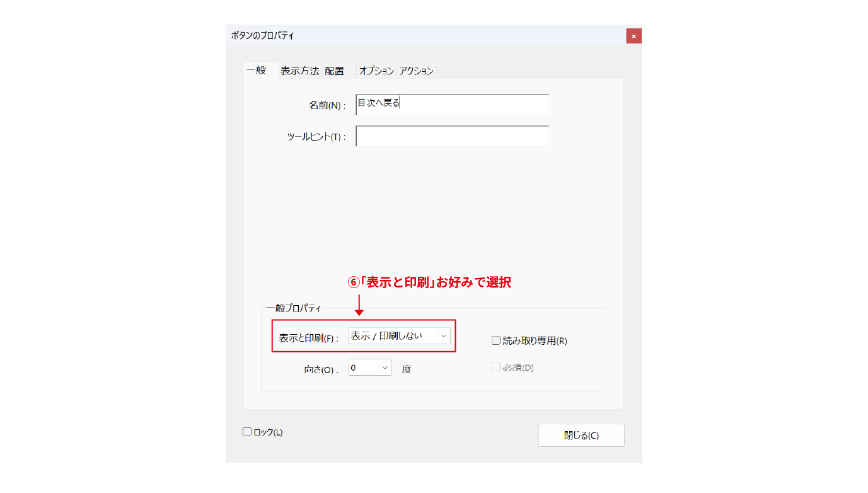Close the ボタンのプロパティ dialog with red X
The image size is (868, 493).
(634, 36)
